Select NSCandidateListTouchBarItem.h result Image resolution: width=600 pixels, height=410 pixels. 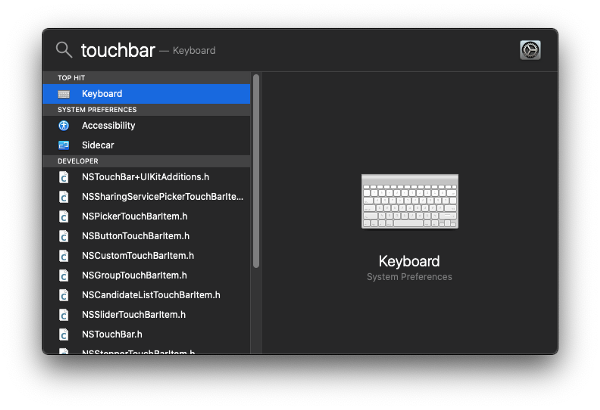pyautogui.click(x=147, y=295)
